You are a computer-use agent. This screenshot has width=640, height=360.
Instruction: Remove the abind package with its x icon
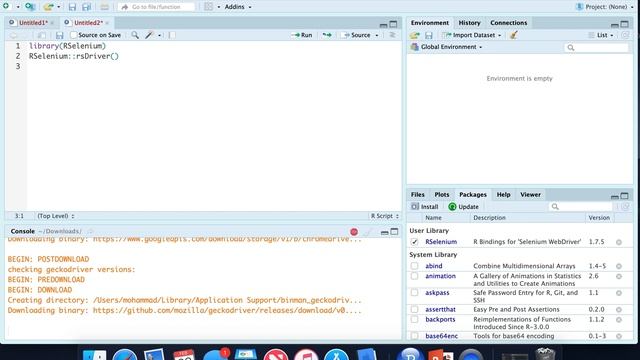click(x=619, y=266)
